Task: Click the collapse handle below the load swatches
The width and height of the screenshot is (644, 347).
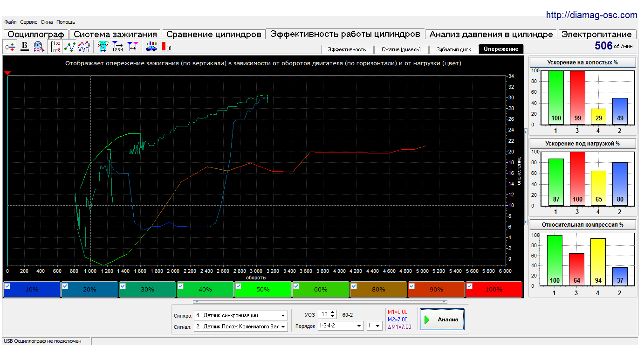Action: click(321, 302)
